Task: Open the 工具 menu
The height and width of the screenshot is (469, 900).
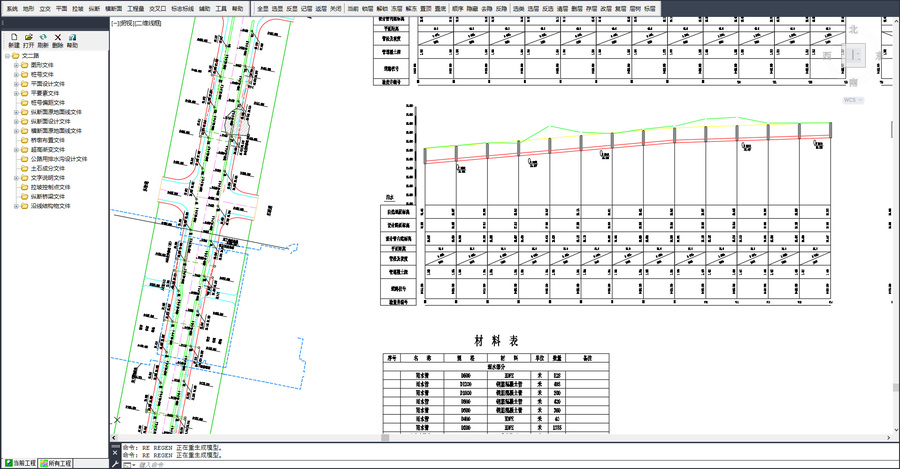Action: [221, 9]
